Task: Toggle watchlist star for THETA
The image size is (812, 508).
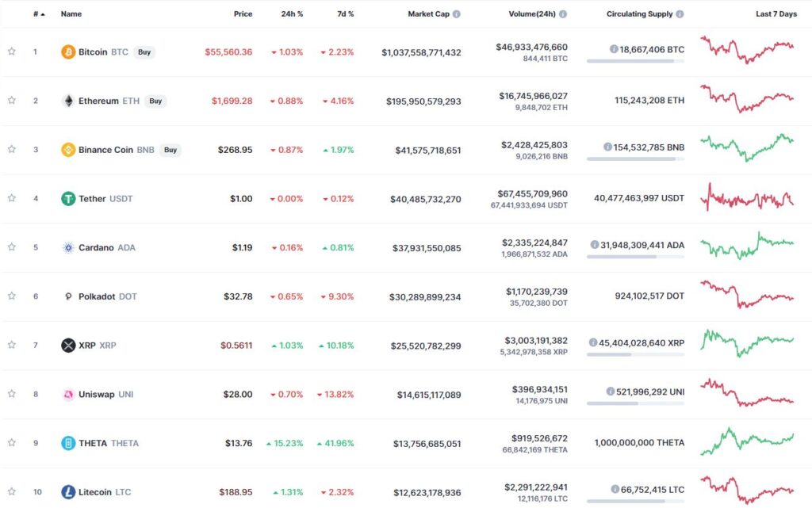Action: pyautogui.click(x=11, y=442)
